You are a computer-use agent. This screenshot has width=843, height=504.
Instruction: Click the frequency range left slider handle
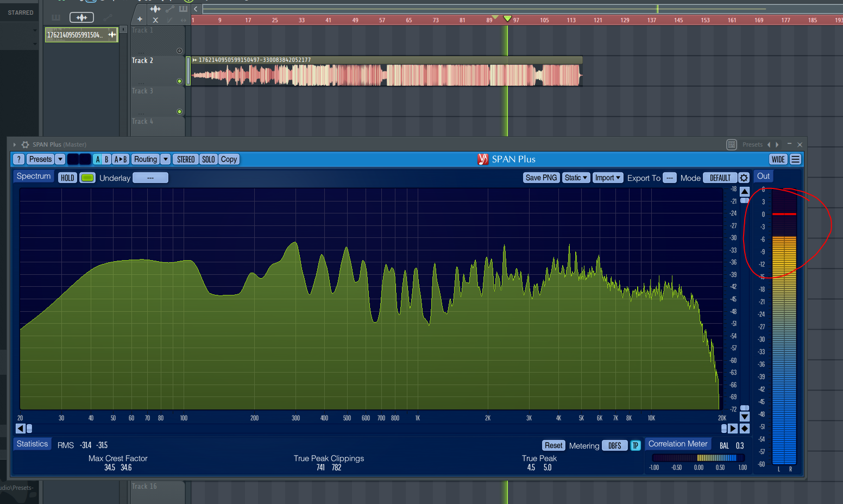(29, 429)
